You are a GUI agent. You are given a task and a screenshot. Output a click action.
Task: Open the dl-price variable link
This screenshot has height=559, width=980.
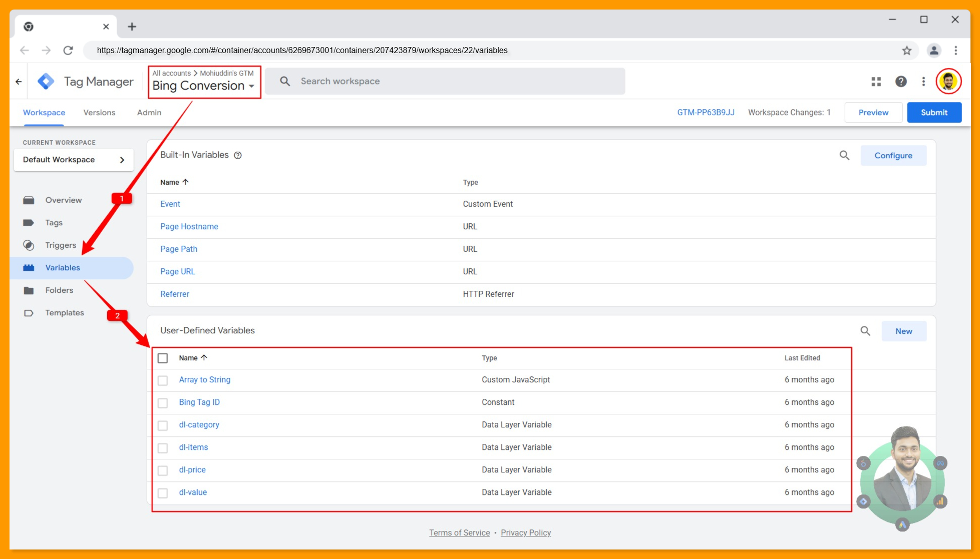(x=192, y=469)
